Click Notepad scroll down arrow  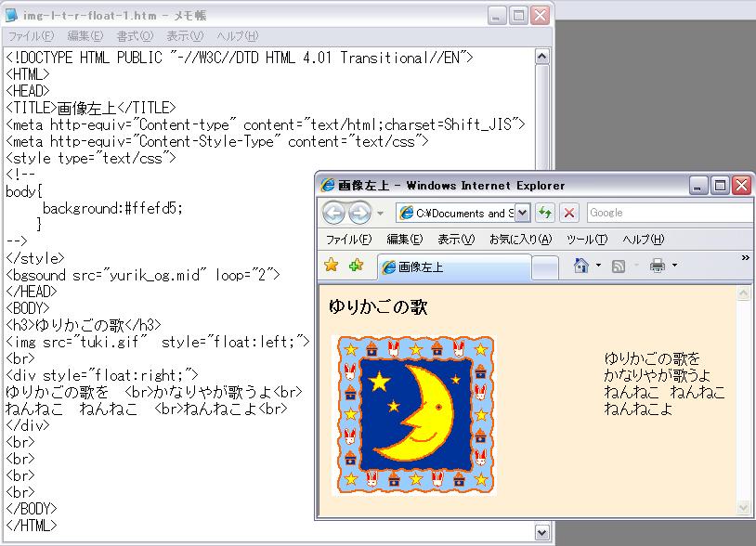[542, 532]
